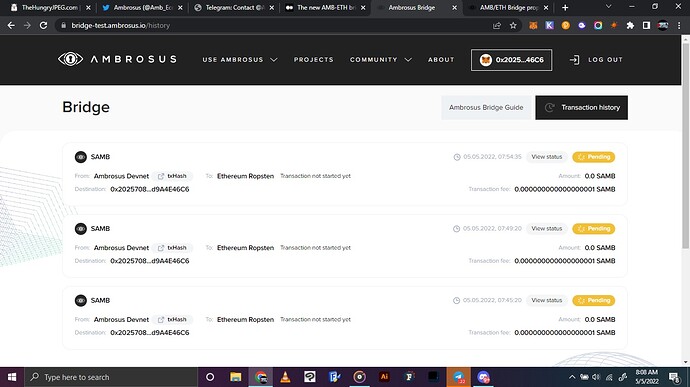View status of 07:54:35 transaction
Image resolution: width=690 pixels, height=387 pixels.
click(547, 157)
